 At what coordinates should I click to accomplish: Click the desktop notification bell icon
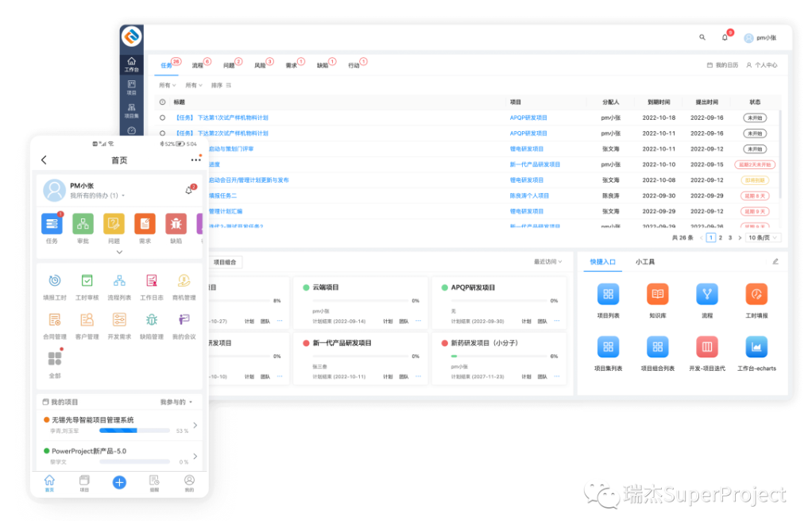(725, 37)
